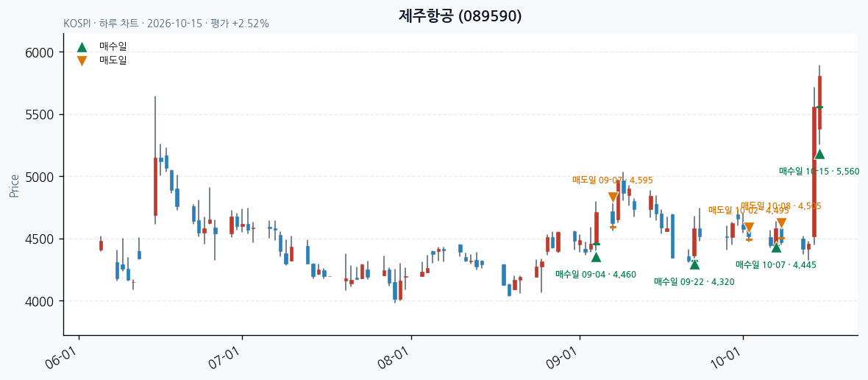Click the annotation 매수일 09-04 · 4,460
Screen dimensions: 868x380
coord(596,274)
